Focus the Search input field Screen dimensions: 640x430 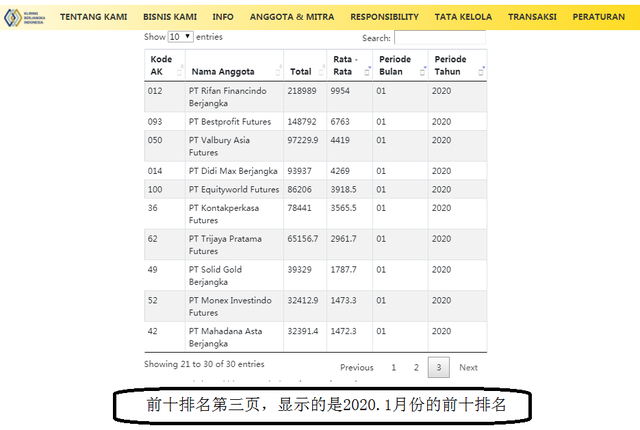coord(440,38)
